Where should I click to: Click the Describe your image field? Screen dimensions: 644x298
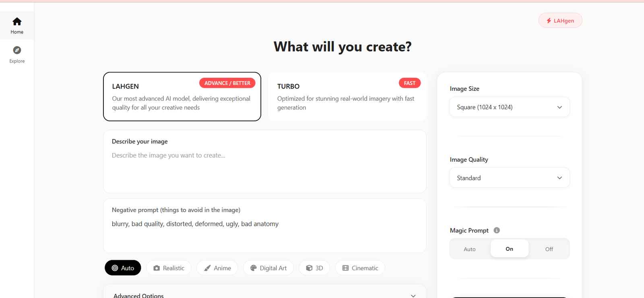[264, 169]
